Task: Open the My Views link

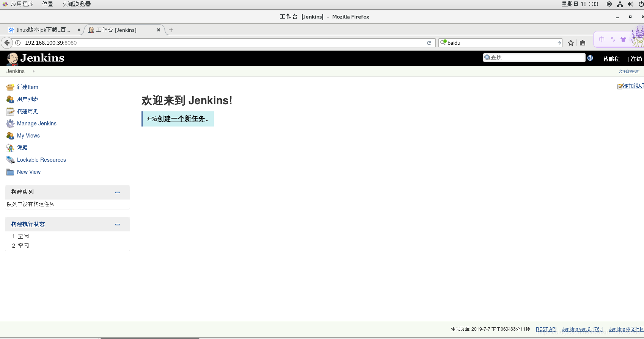Action: 28,136
